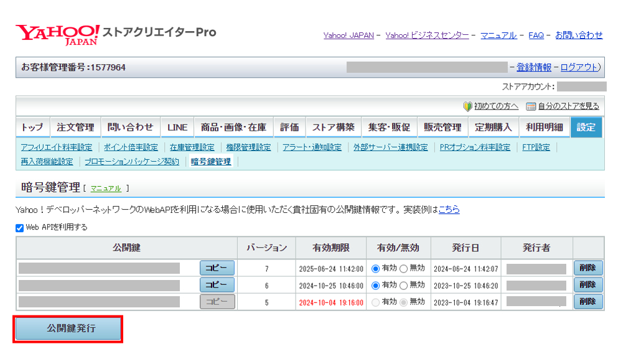Open the 自分のストアを見る link
Viewport: 631px width, 364px height.
tap(569, 106)
